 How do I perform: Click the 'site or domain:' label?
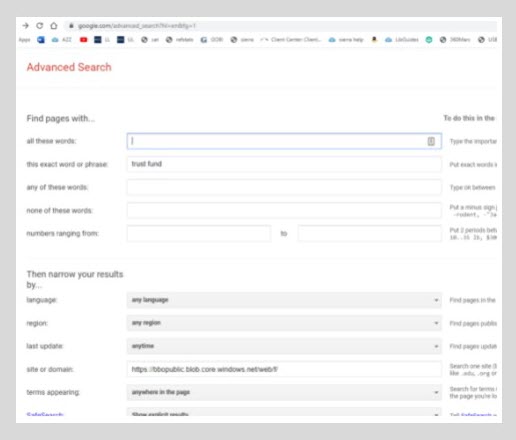point(50,369)
